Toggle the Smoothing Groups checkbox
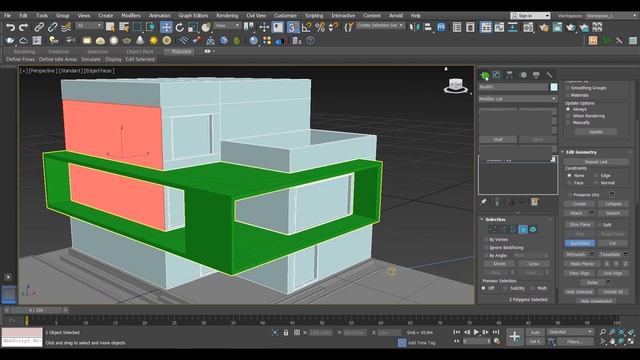Viewport: 640px width, 360px height. tap(568, 88)
